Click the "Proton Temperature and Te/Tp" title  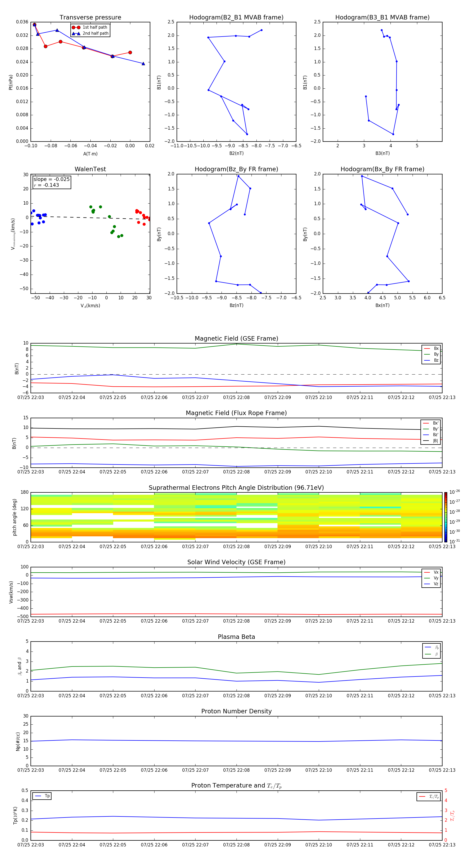(x=236, y=786)
